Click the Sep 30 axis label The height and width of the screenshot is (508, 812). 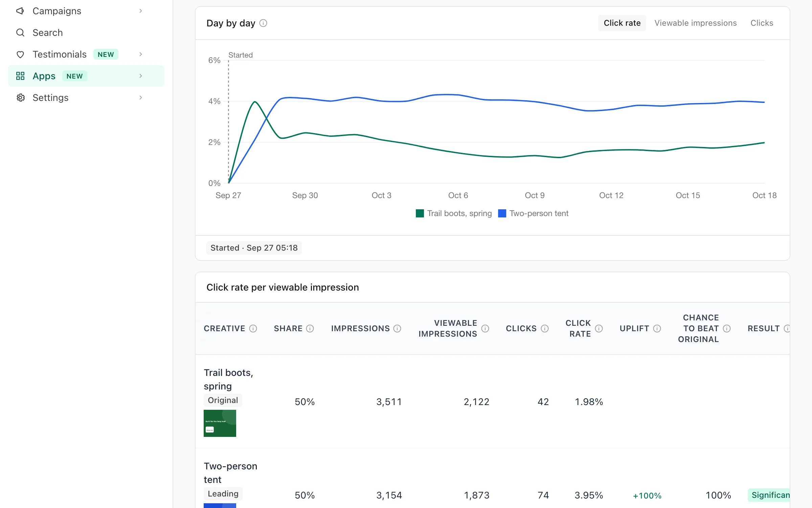(305, 195)
